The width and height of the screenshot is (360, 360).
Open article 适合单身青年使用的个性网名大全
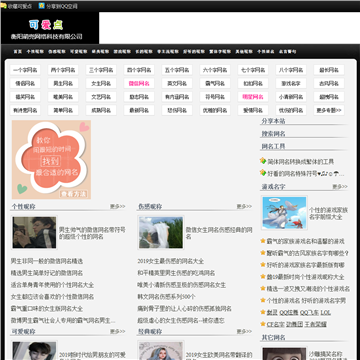tap(52, 285)
